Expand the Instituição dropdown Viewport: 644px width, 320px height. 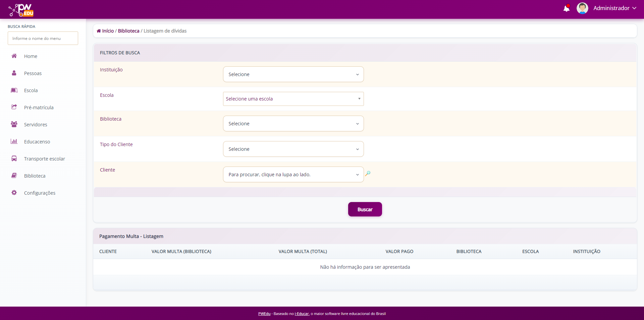(293, 74)
